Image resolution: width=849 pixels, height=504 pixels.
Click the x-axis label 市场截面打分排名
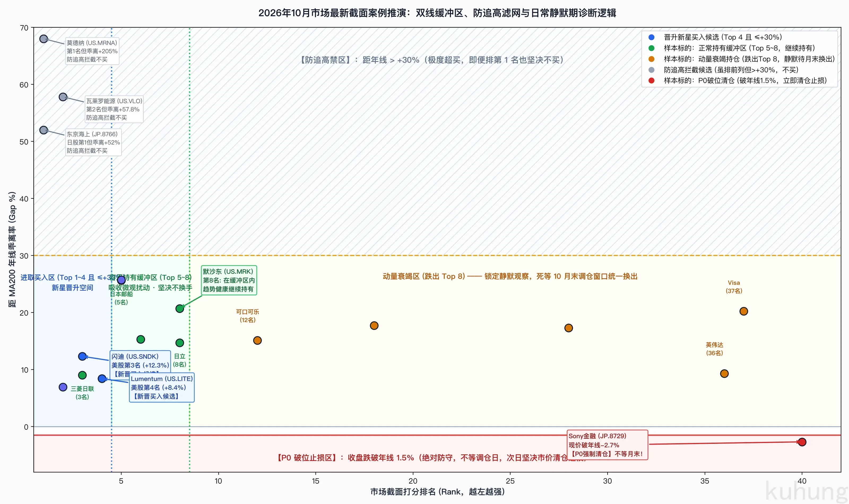[438, 492]
